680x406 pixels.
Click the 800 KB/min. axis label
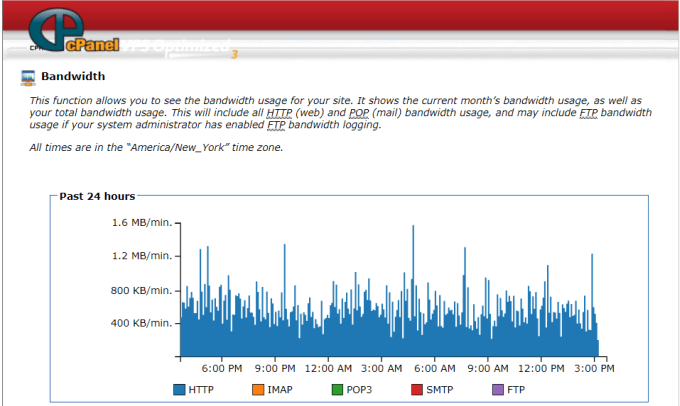pyautogui.click(x=141, y=291)
